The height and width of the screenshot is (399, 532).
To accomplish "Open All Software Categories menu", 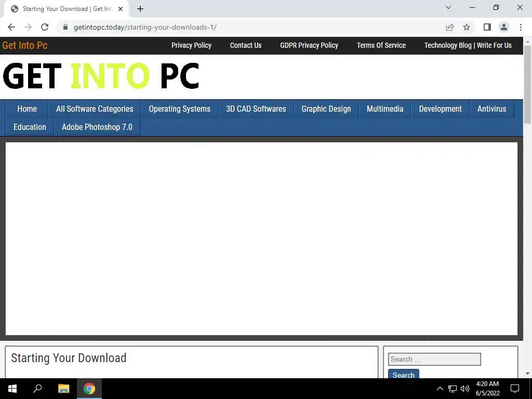I will coord(95,109).
